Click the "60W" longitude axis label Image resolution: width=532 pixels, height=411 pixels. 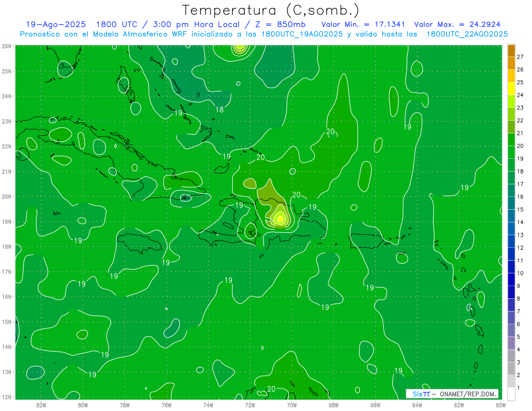[501, 404]
